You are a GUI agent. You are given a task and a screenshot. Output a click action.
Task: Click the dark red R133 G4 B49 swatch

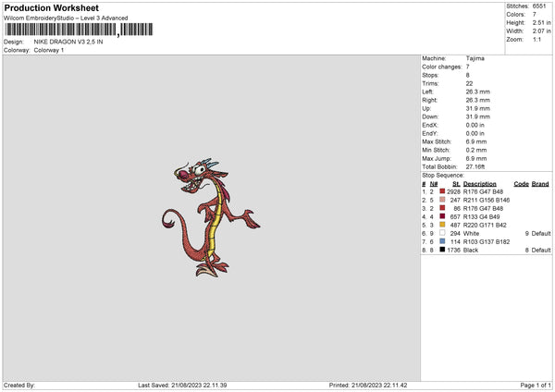tap(442, 216)
